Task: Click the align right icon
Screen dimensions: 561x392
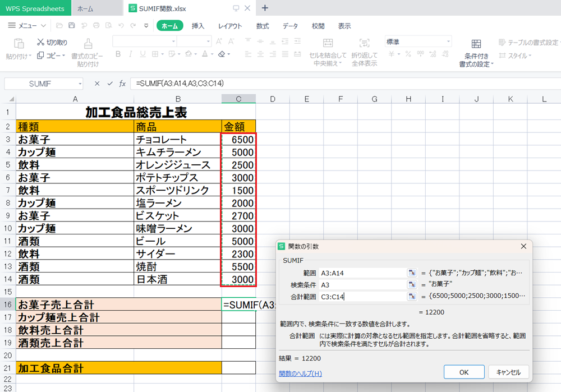Action: point(273,54)
